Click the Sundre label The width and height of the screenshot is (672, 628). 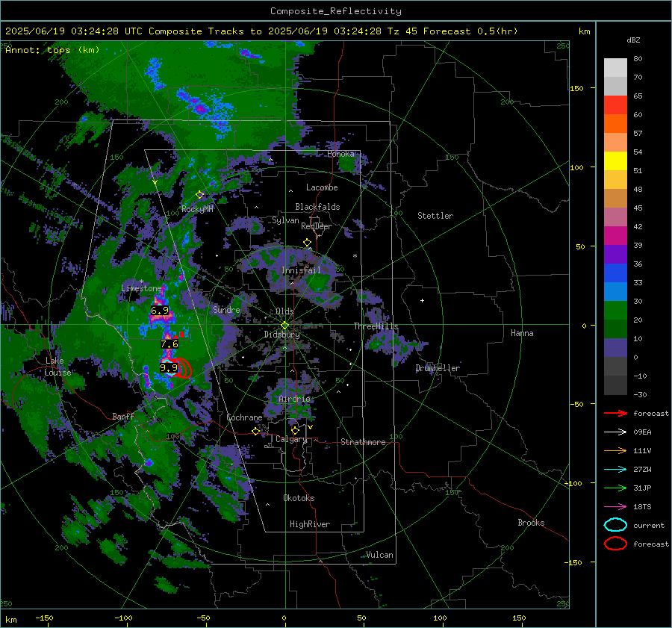(x=226, y=309)
